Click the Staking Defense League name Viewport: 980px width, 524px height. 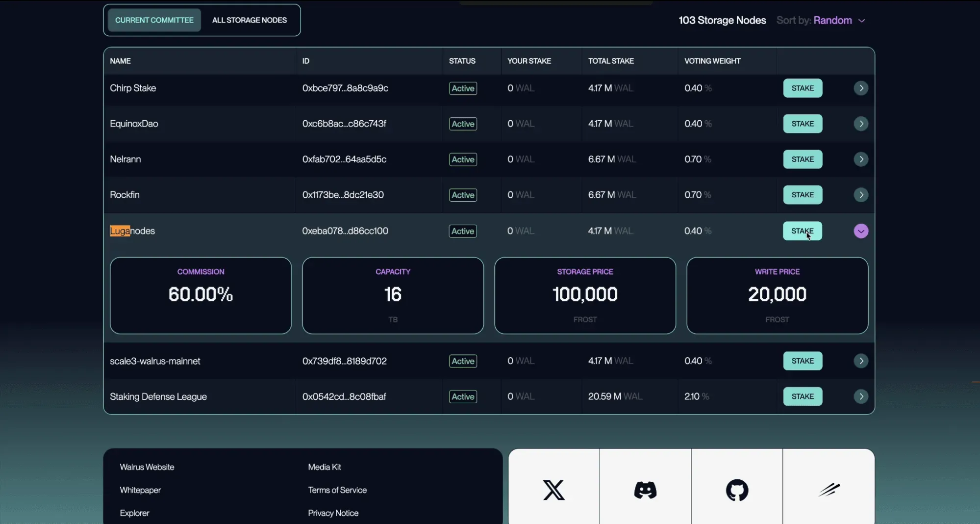(x=158, y=396)
